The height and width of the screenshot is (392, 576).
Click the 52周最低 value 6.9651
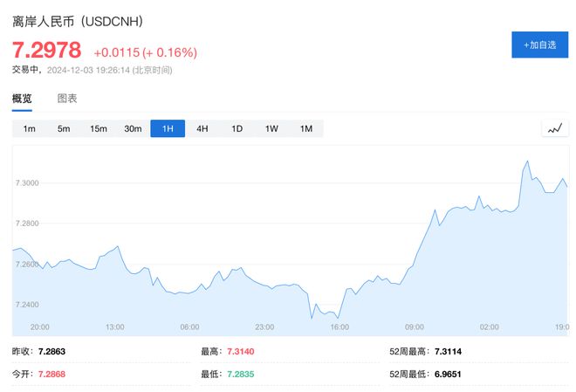448,375
